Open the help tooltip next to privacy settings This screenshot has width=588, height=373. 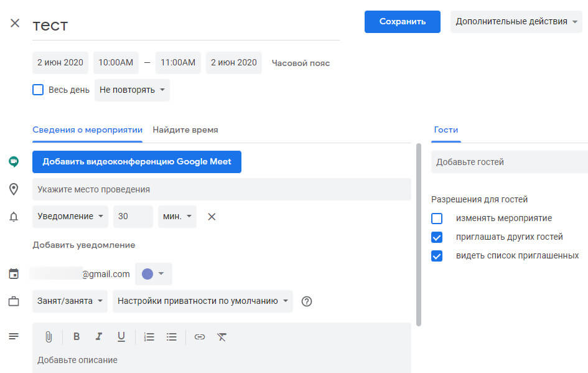pyautogui.click(x=306, y=301)
